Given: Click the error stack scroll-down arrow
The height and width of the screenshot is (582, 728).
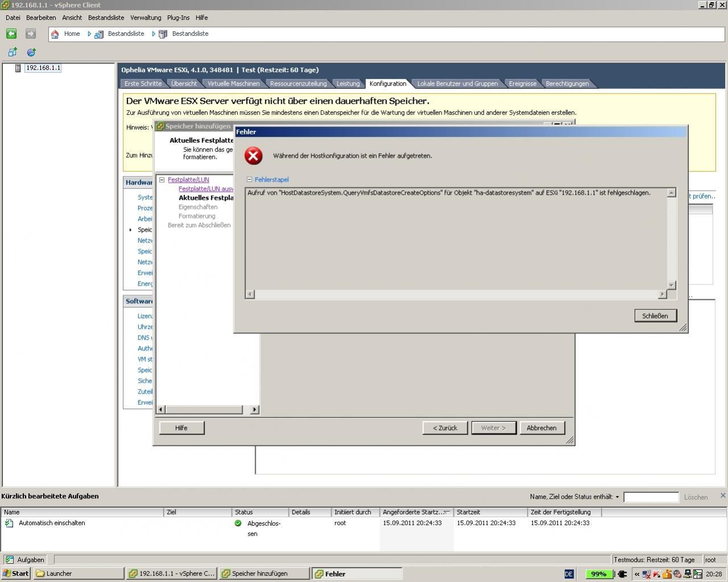Looking at the screenshot, I should (x=672, y=285).
